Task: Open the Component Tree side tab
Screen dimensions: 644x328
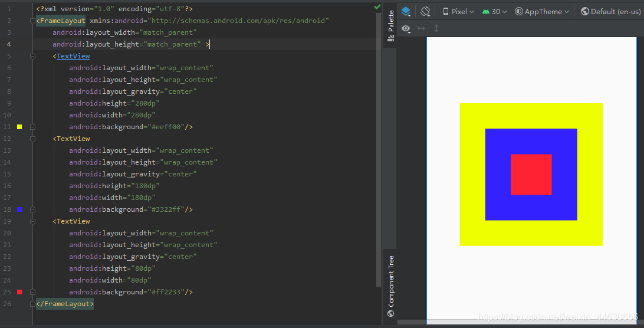Action: tap(390, 286)
